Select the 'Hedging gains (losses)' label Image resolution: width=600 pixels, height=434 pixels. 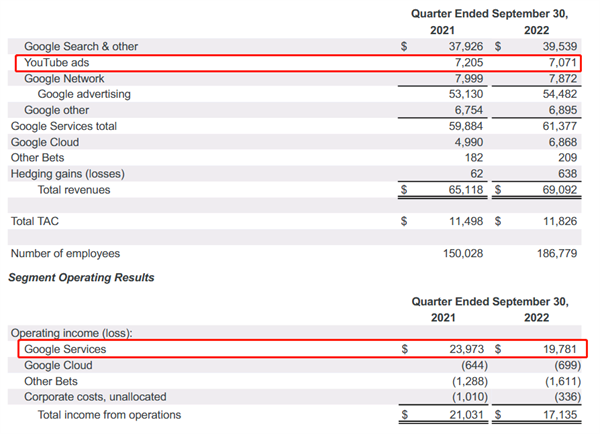68,174
